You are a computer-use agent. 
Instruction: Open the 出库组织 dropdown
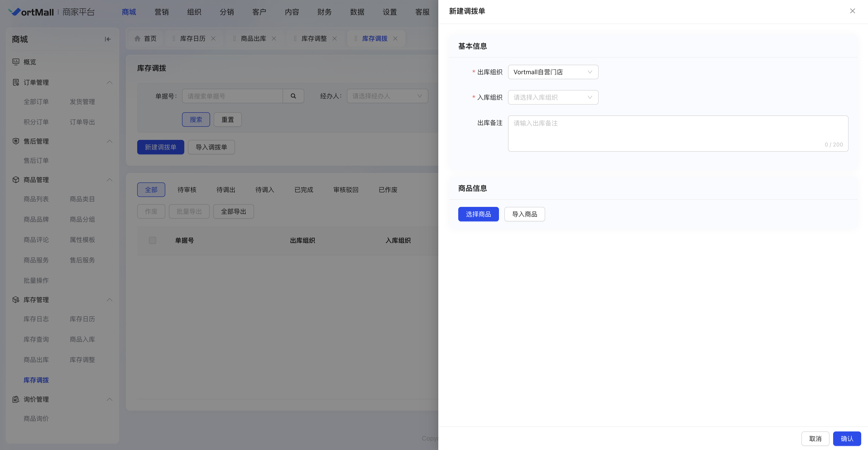pyautogui.click(x=553, y=72)
